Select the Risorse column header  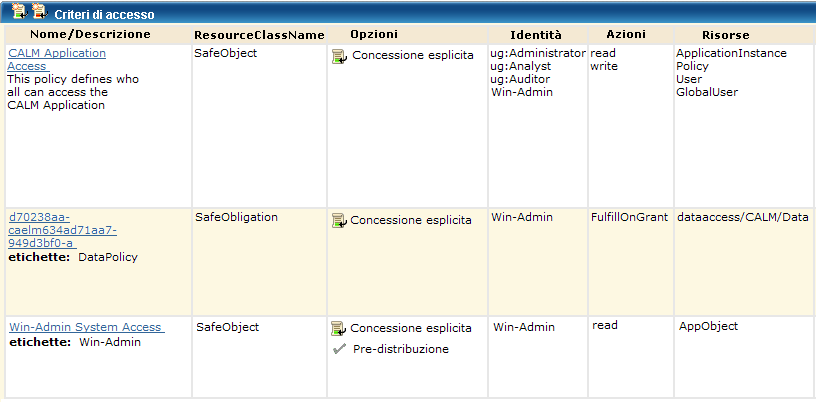(x=726, y=34)
